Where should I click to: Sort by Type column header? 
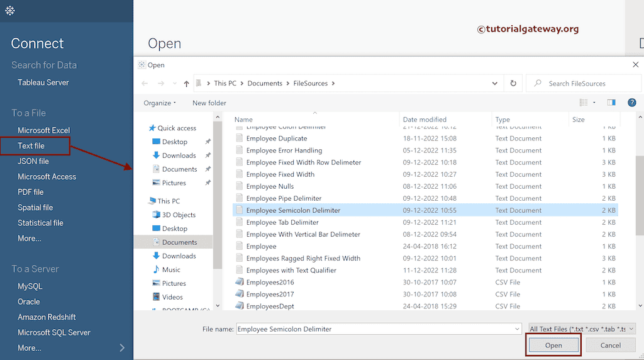[x=502, y=120]
